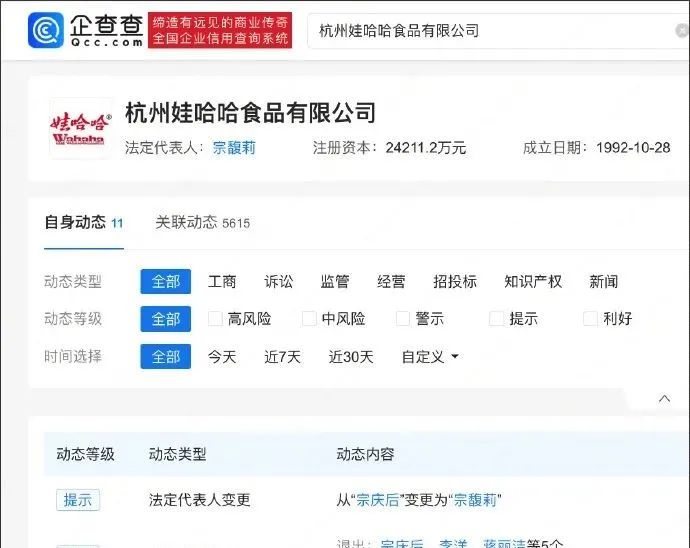Select 全部 in 动态类型 row
The width and height of the screenshot is (690, 548).
point(166,281)
